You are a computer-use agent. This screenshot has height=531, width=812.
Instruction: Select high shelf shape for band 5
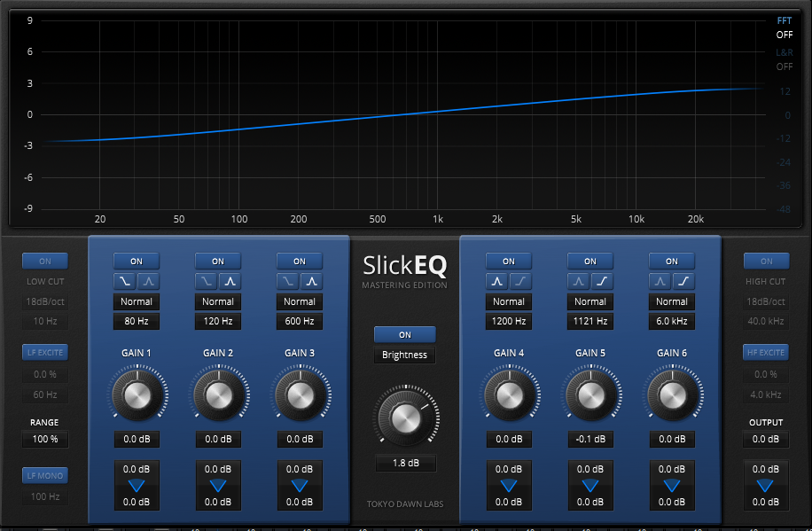[602, 281]
